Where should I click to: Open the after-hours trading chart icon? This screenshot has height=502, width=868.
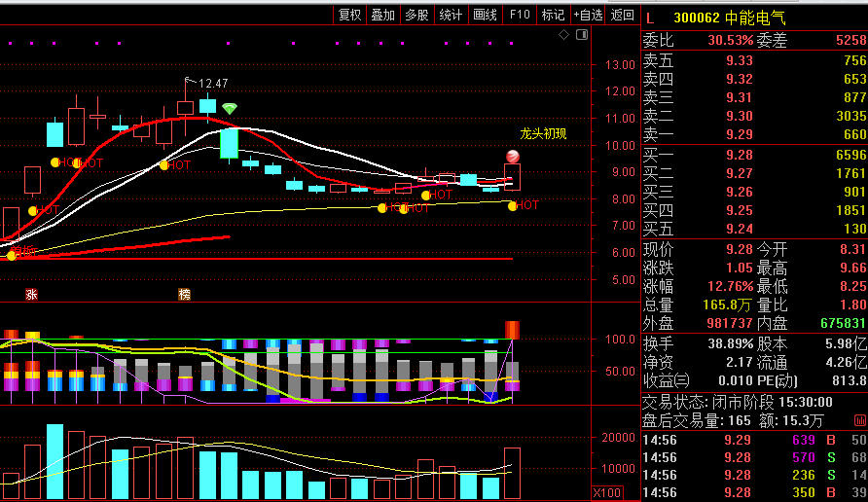[x=859, y=420]
